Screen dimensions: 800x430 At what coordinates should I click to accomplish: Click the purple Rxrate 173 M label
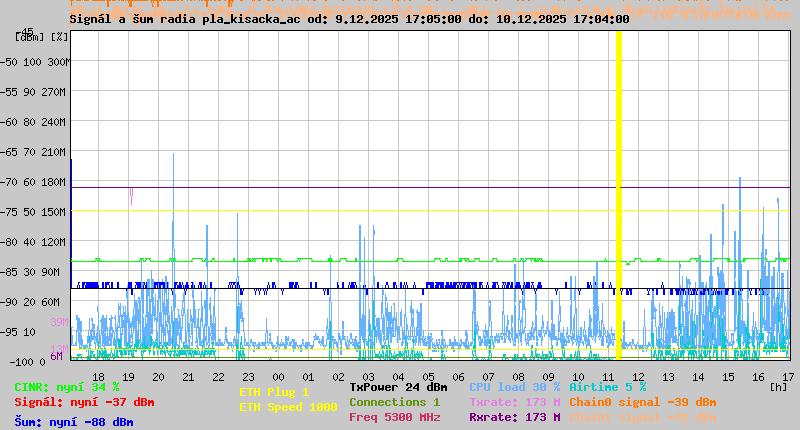514,417
